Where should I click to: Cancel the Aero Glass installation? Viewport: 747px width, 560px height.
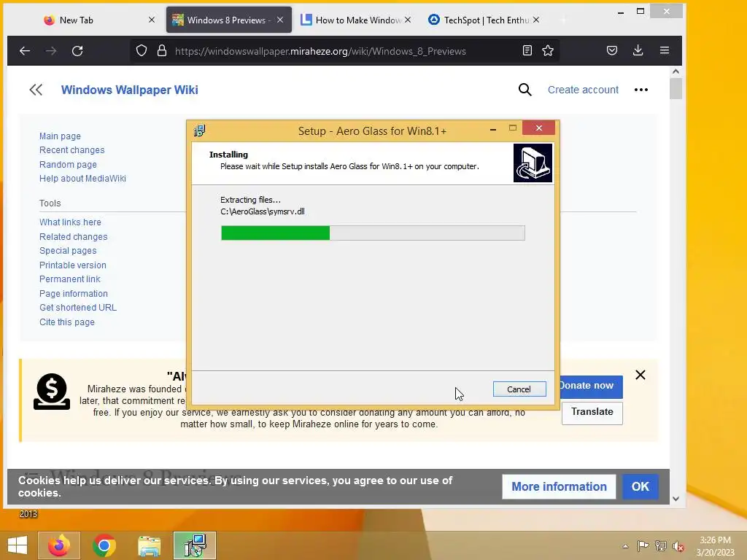coord(519,389)
